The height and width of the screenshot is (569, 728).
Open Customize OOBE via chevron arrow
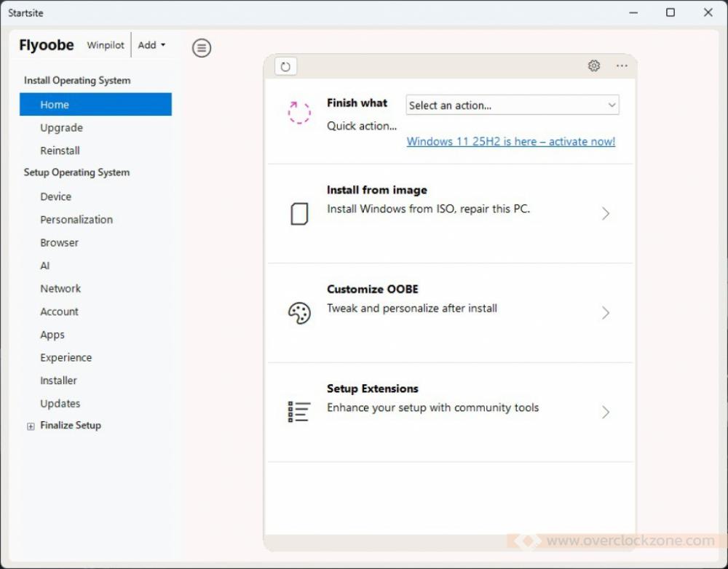tap(605, 314)
